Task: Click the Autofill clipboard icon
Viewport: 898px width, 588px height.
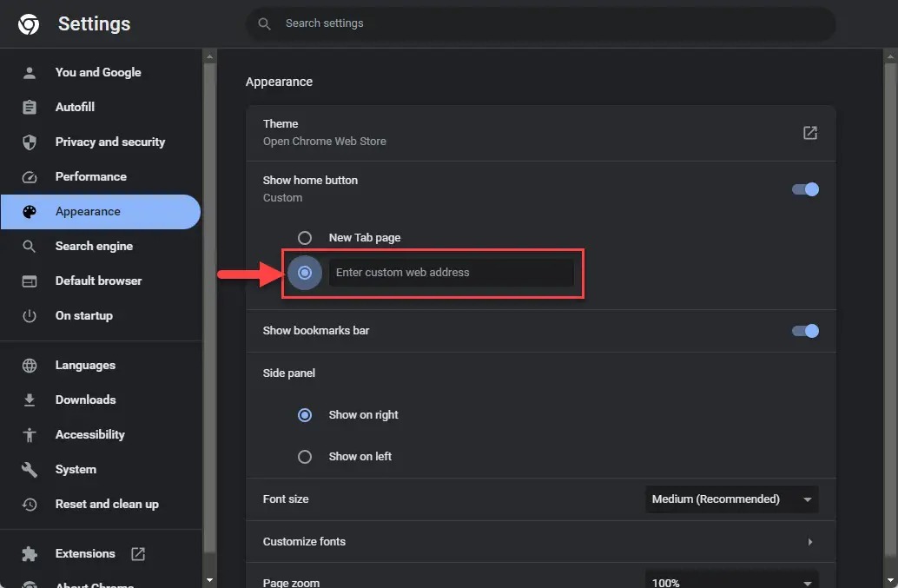Action: coord(30,107)
